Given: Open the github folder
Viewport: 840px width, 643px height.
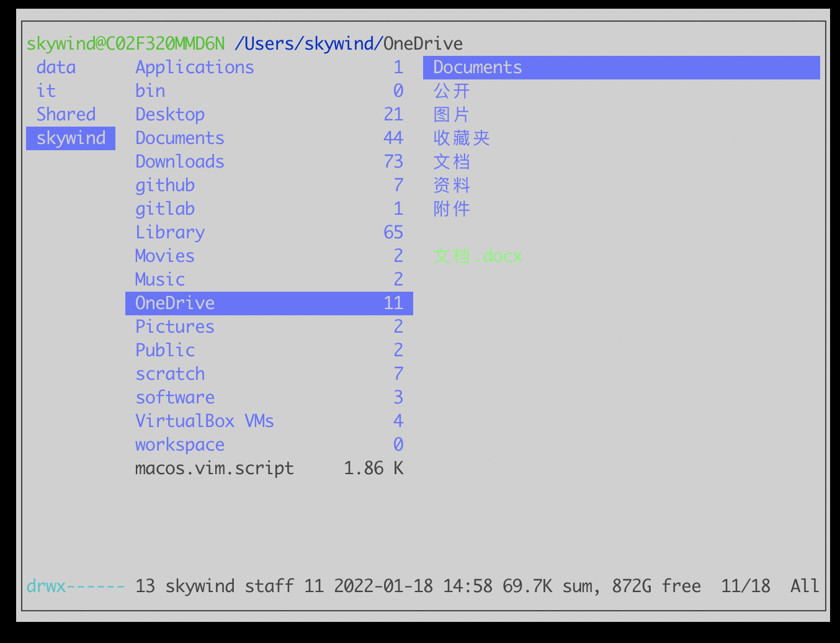Looking at the screenshot, I should pyautogui.click(x=164, y=185).
